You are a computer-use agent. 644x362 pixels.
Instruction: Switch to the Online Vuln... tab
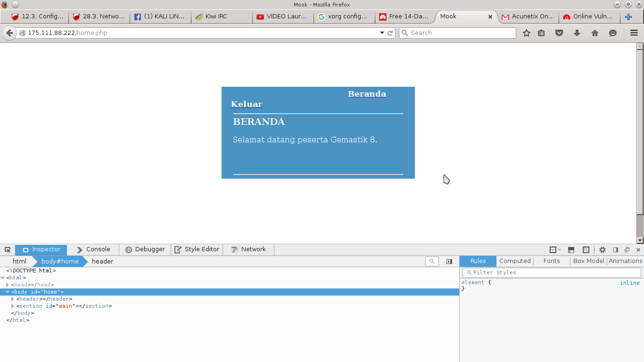click(589, 16)
